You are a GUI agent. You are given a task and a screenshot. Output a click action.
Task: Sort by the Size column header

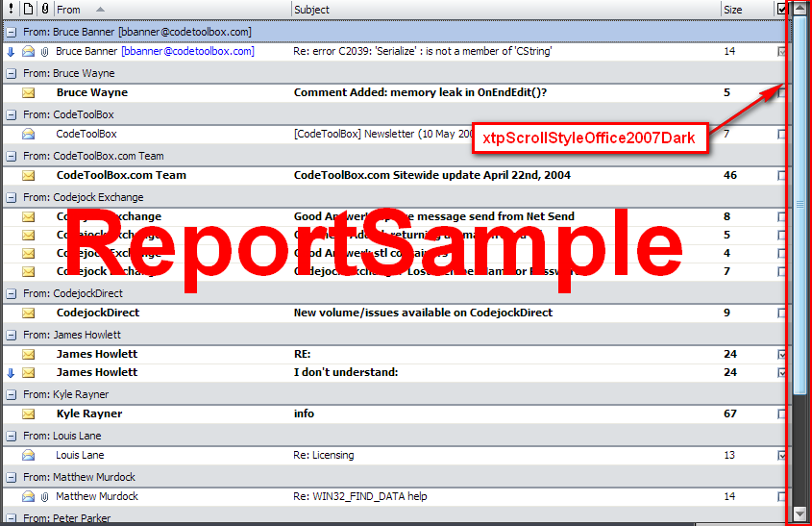(x=745, y=10)
